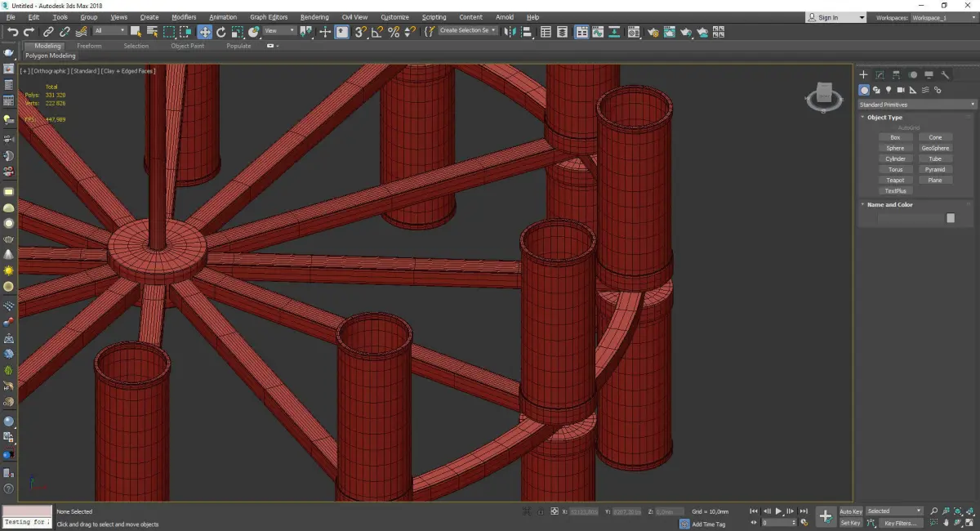Toggle the Auto Key button

[851, 511]
